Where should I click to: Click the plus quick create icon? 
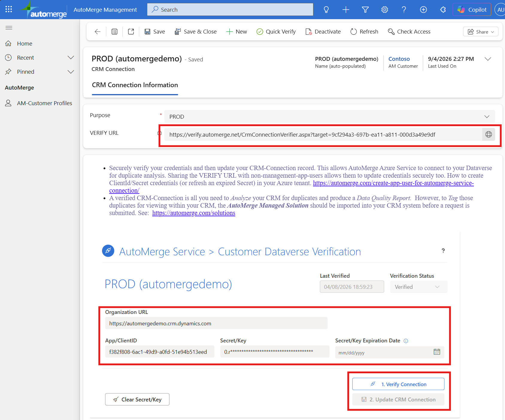(346, 10)
